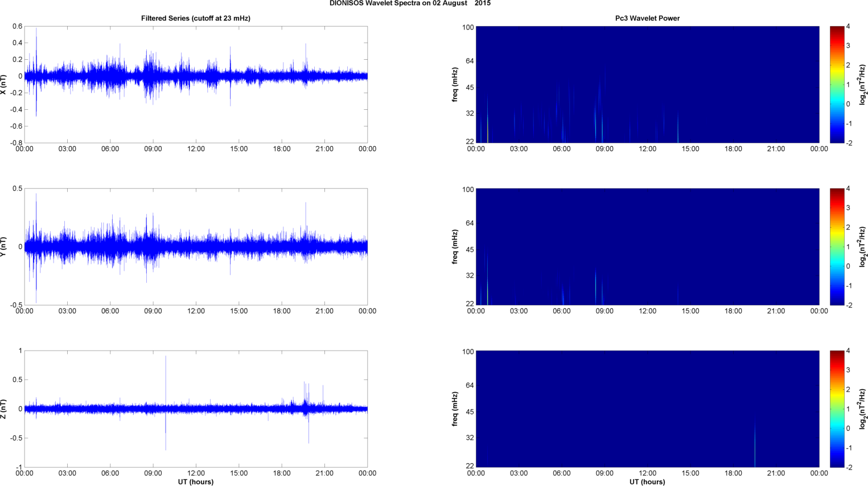Select the 'Filtered Series (cutoff at 23 mHz)' heading

tap(196, 18)
